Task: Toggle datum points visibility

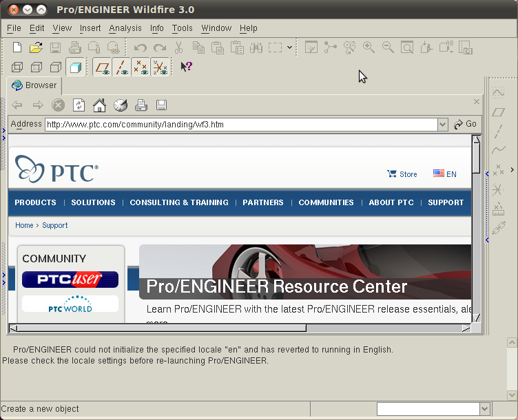Action: click(x=141, y=67)
